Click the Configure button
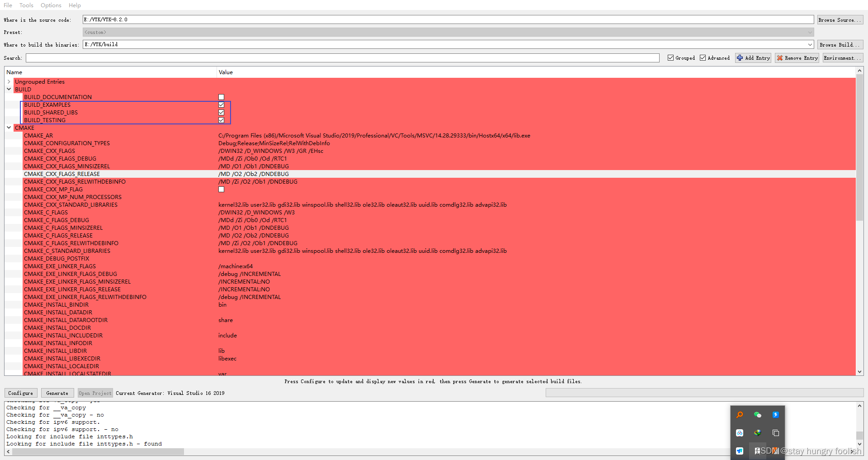This screenshot has height=460, width=868. (x=21, y=393)
